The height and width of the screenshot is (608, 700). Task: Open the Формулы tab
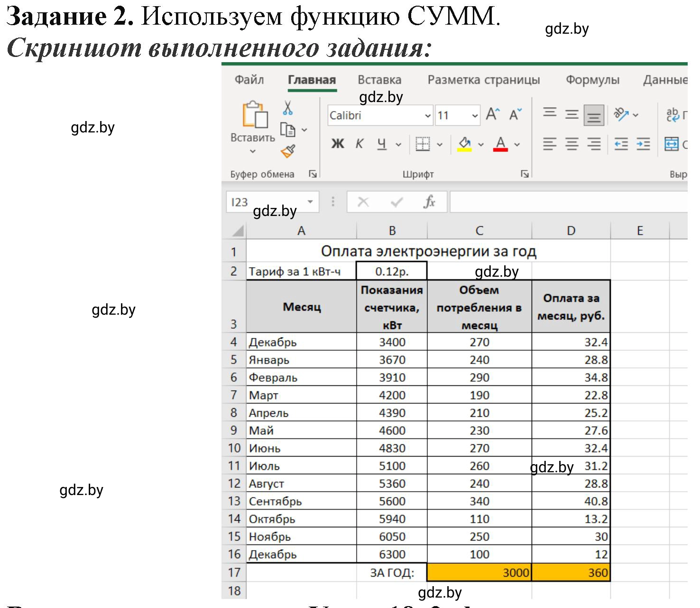click(x=592, y=80)
